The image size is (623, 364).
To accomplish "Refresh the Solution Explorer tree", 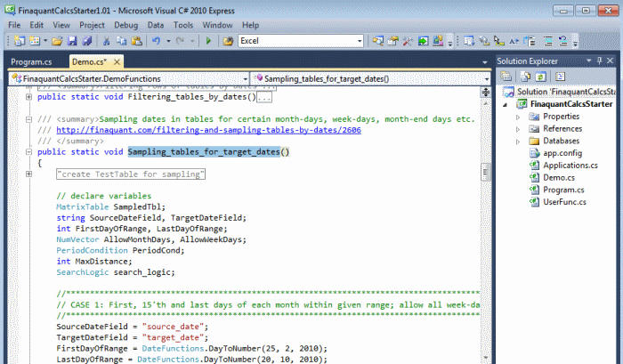I will pyautogui.click(x=540, y=77).
